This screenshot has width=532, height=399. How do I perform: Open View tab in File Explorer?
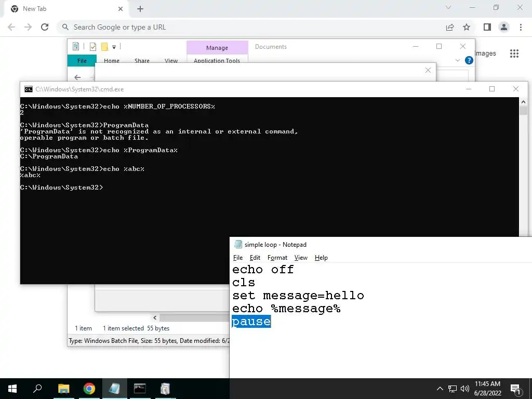pyautogui.click(x=171, y=61)
